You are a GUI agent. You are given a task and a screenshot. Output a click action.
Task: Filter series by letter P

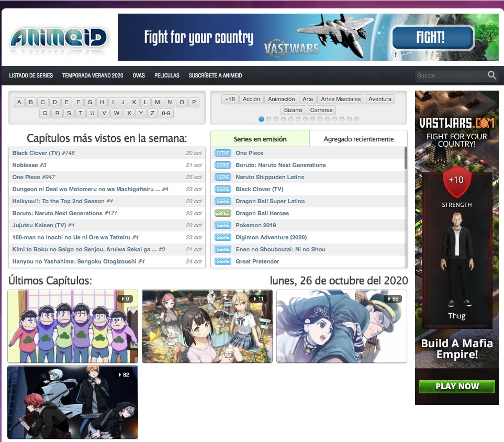click(x=194, y=102)
